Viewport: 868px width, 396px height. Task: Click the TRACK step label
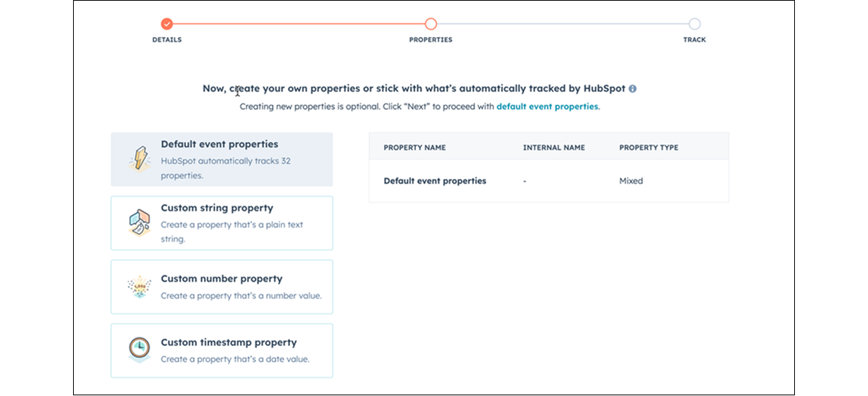694,40
